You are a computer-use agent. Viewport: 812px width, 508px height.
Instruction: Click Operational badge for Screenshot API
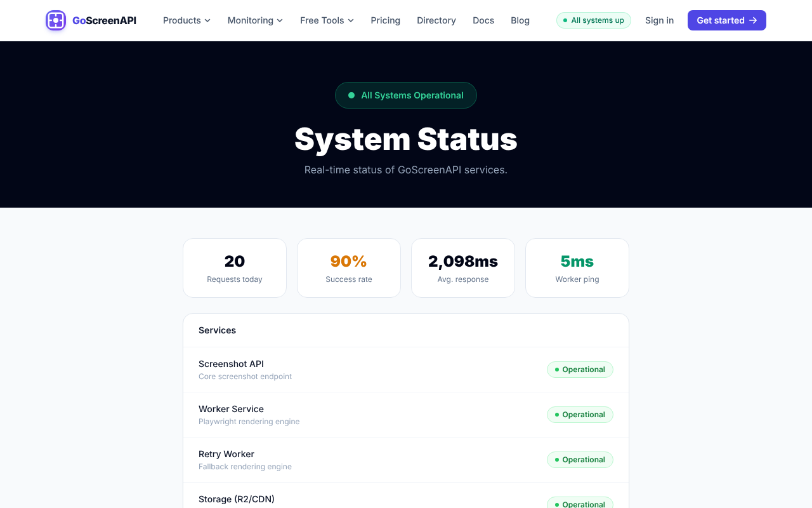pos(580,370)
